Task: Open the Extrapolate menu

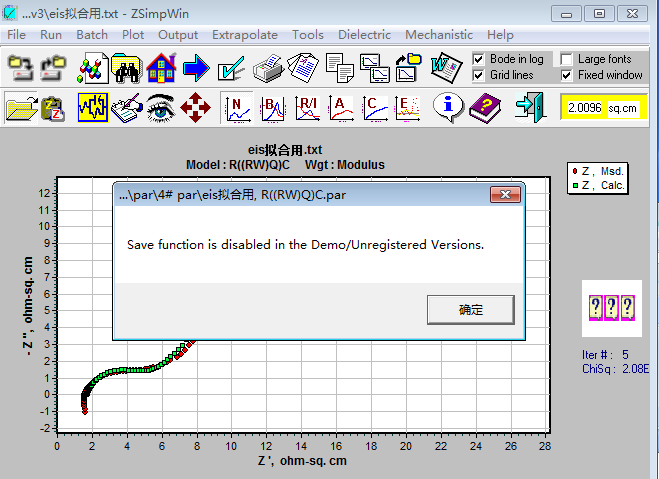Action: [245, 35]
